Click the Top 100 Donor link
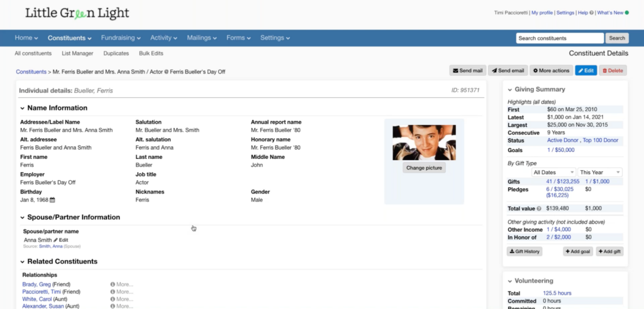 click(x=600, y=140)
